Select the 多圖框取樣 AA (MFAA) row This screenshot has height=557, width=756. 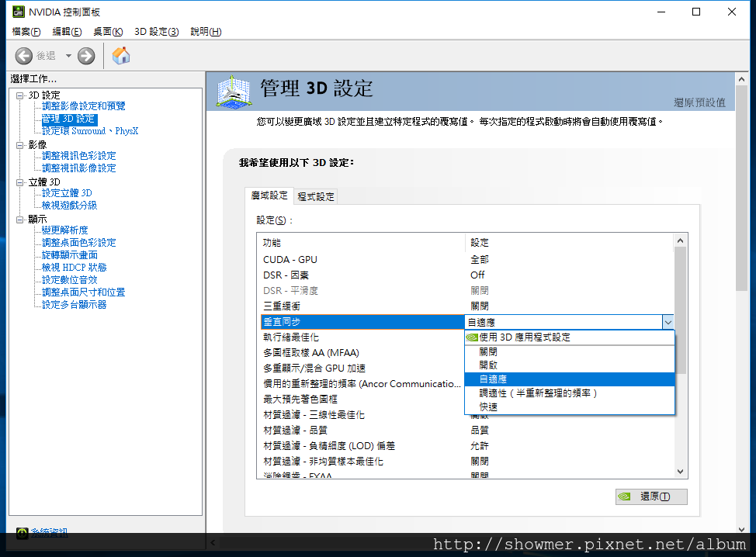point(362,353)
